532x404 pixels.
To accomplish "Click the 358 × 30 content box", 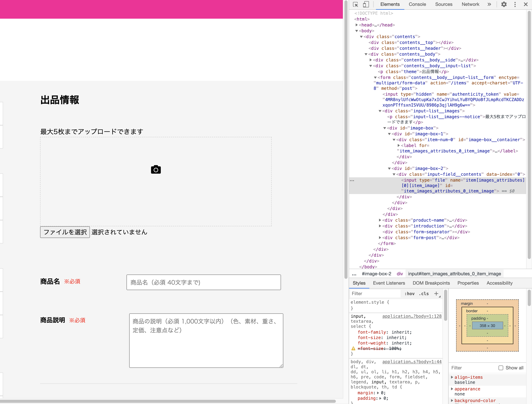I will (x=487, y=326).
